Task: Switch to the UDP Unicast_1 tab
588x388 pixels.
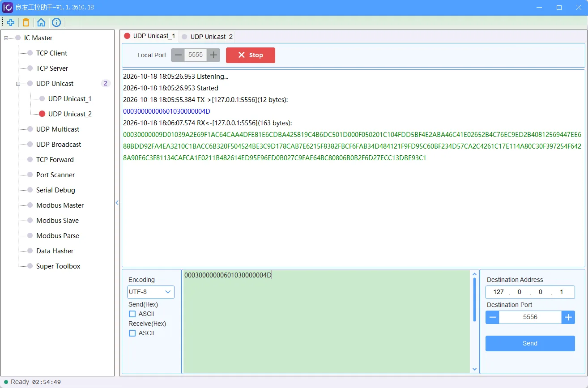Action: pyautogui.click(x=149, y=36)
